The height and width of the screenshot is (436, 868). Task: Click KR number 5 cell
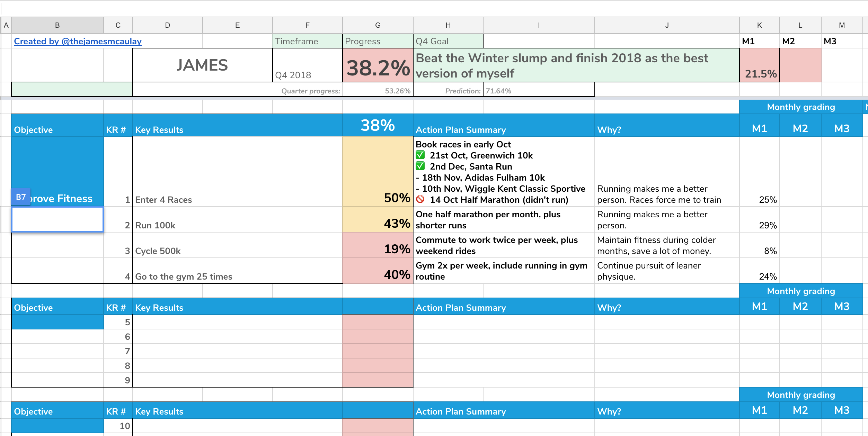point(118,322)
